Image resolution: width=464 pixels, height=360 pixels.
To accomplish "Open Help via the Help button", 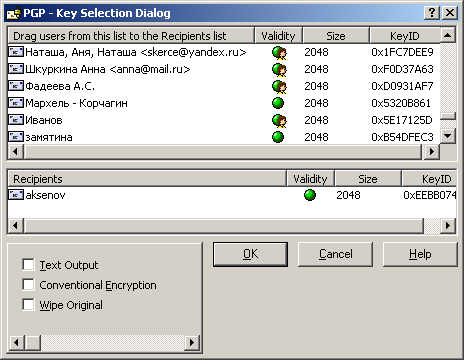I will pos(420,254).
